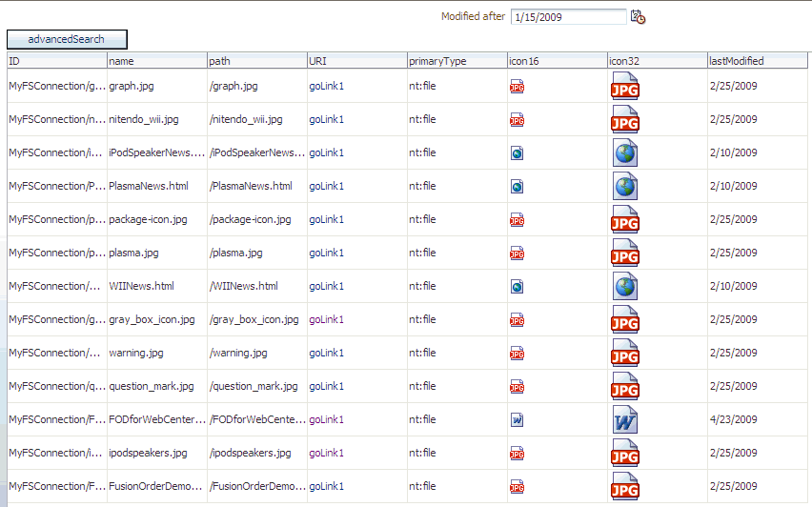This screenshot has width=812, height=507.
Task: Click the large JPG icon for graph.jpg
Action: tap(625, 86)
